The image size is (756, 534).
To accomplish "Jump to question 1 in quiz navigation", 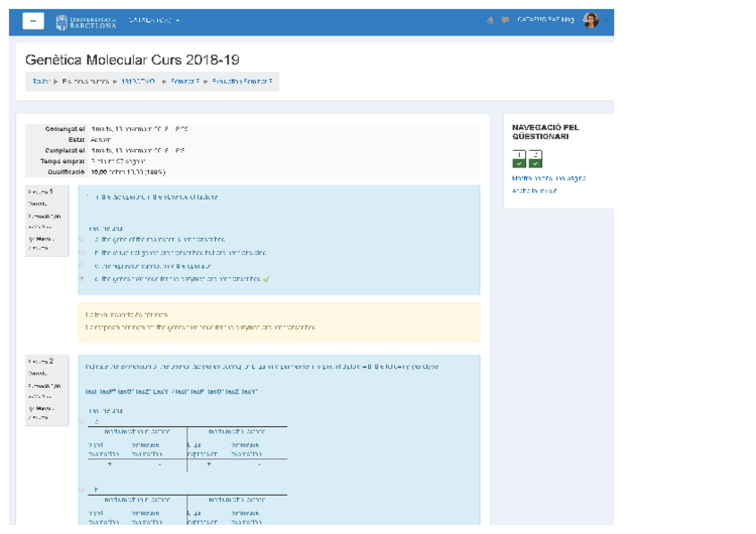I will click(519, 159).
